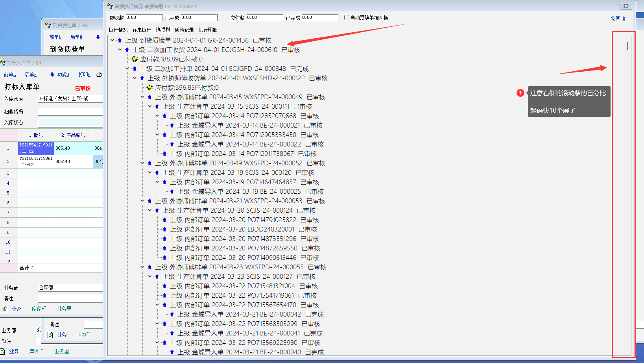Switch to the 质检记录 tab
This screenshot has width=644, height=363.
184,30
